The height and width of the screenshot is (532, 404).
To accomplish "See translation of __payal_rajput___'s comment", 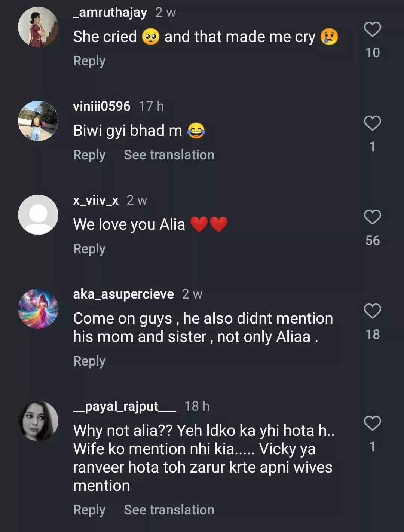I will pyautogui.click(x=169, y=510).
